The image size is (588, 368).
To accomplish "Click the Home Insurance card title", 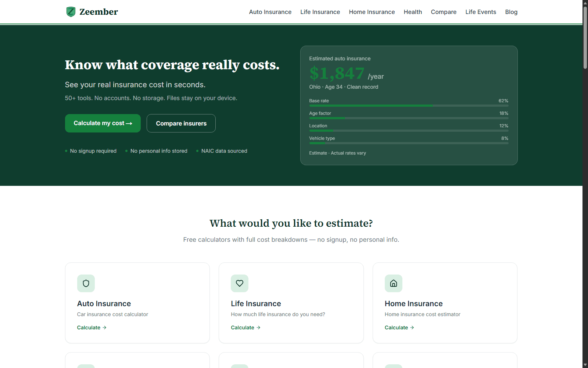I will click(413, 304).
